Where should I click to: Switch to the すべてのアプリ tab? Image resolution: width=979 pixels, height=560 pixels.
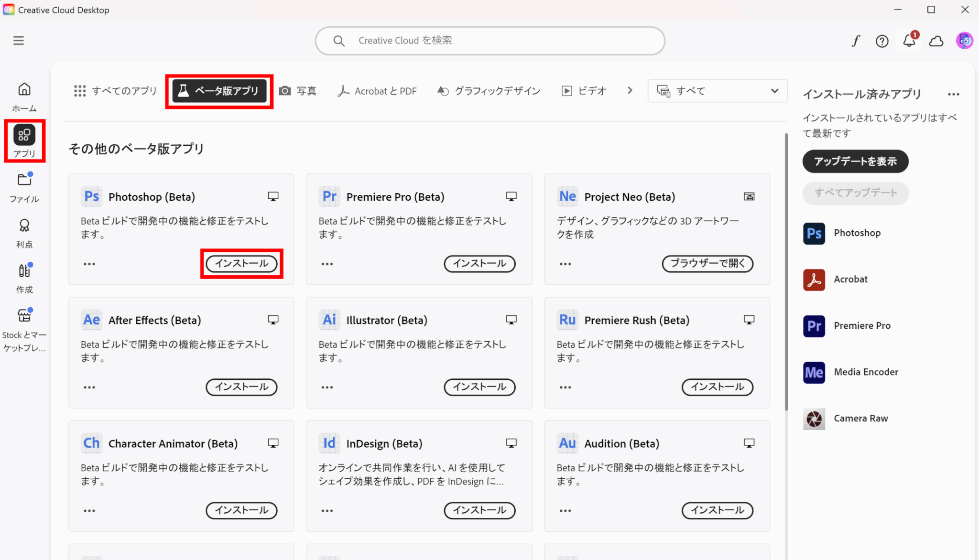point(115,91)
